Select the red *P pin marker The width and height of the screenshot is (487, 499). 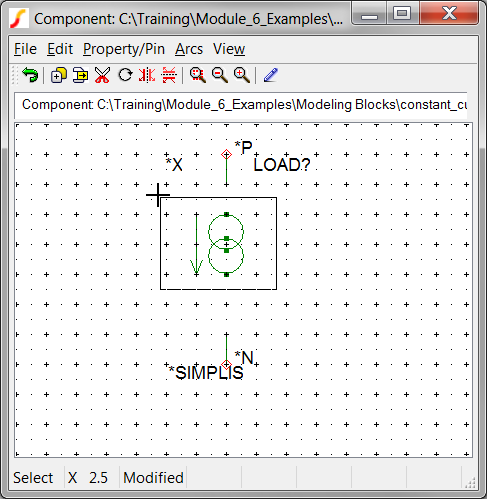226,154
